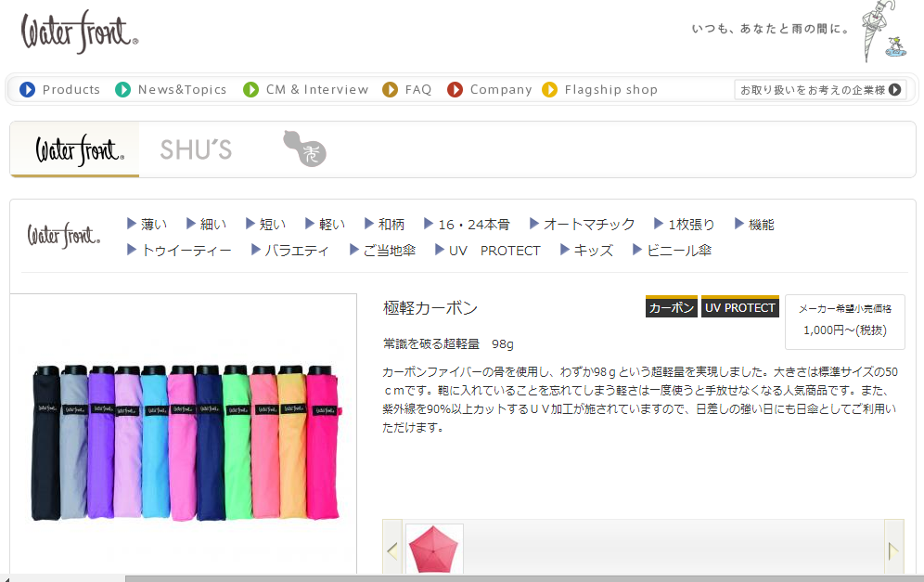Switch to the gourd logo brand tab
This screenshot has width=924, height=582.
pyautogui.click(x=304, y=149)
